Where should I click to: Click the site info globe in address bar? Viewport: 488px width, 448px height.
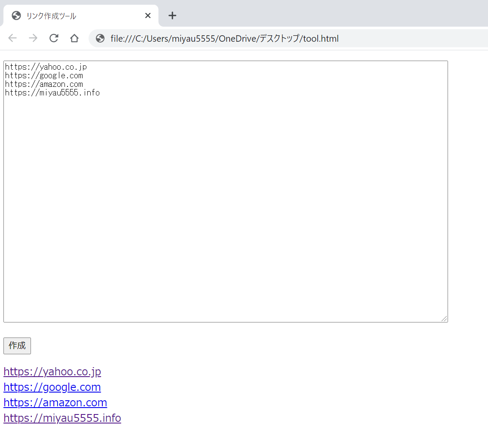(x=100, y=38)
